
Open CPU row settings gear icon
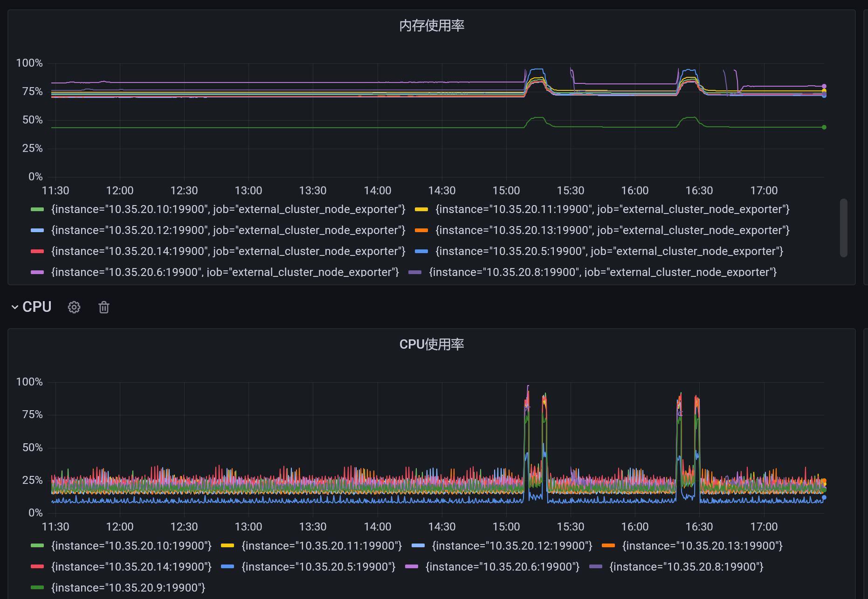coord(74,307)
